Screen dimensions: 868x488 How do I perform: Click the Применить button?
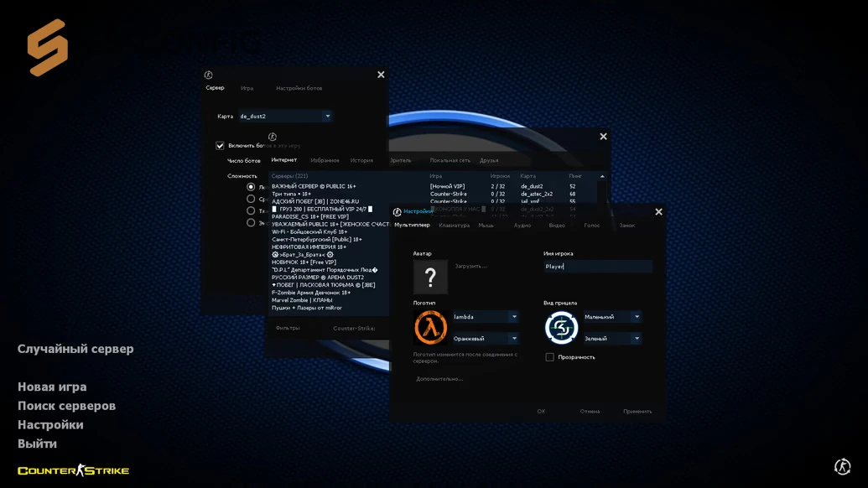point(637,412)
